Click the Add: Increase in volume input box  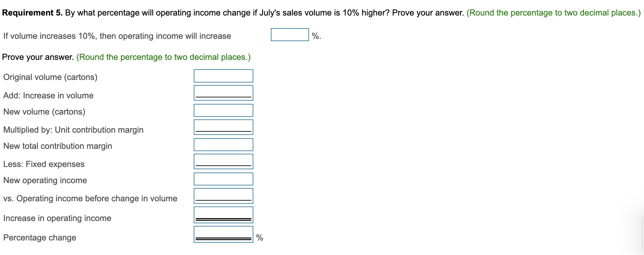point(223,93)
